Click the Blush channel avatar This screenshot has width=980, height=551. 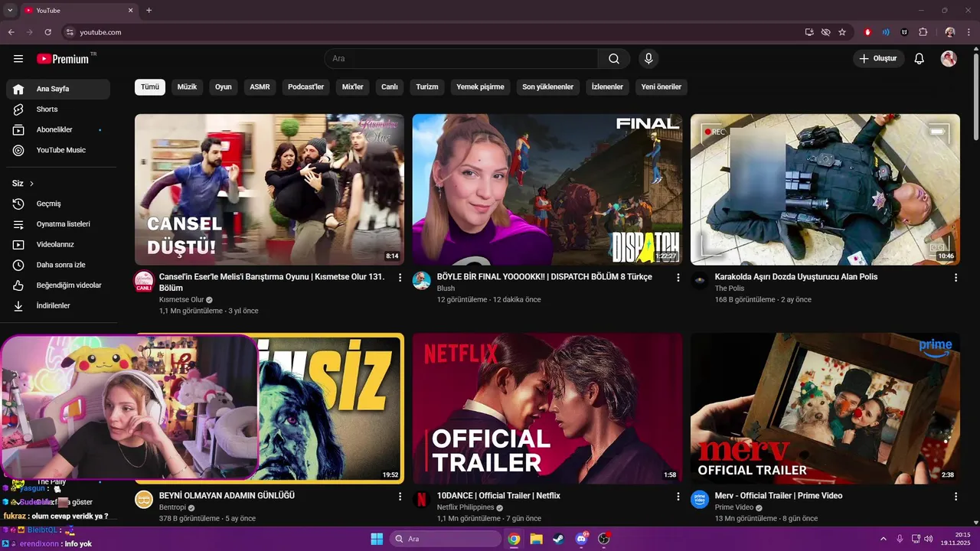point(422,281)
